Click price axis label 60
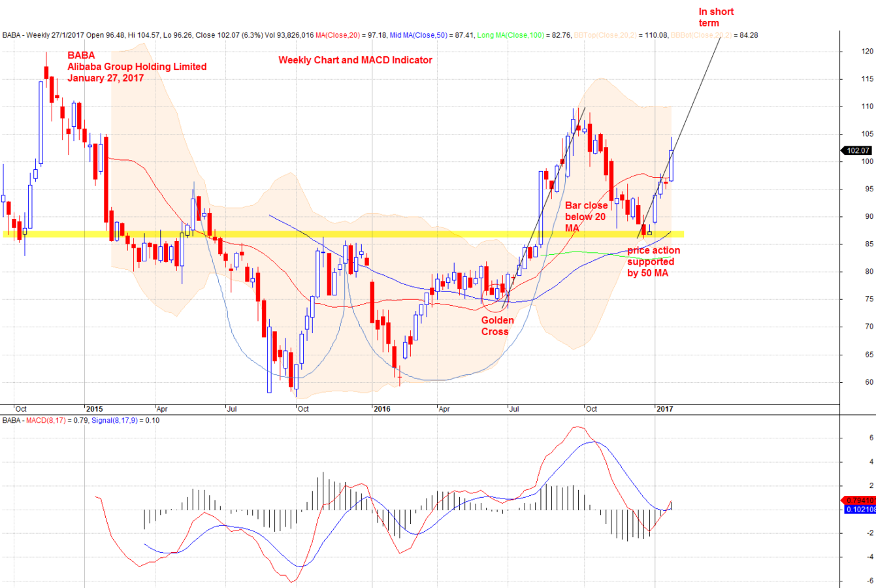Viewport: 876px width, 588px height. (869, 382)
